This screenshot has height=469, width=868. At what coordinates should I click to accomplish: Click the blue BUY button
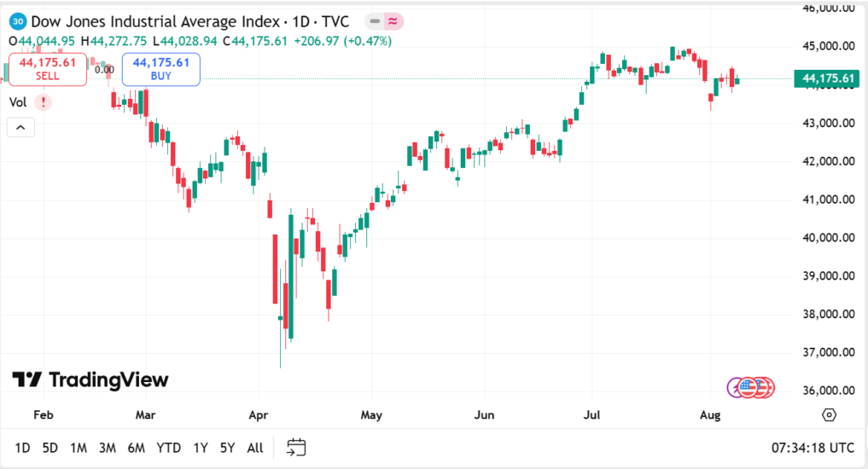[160, 69]
